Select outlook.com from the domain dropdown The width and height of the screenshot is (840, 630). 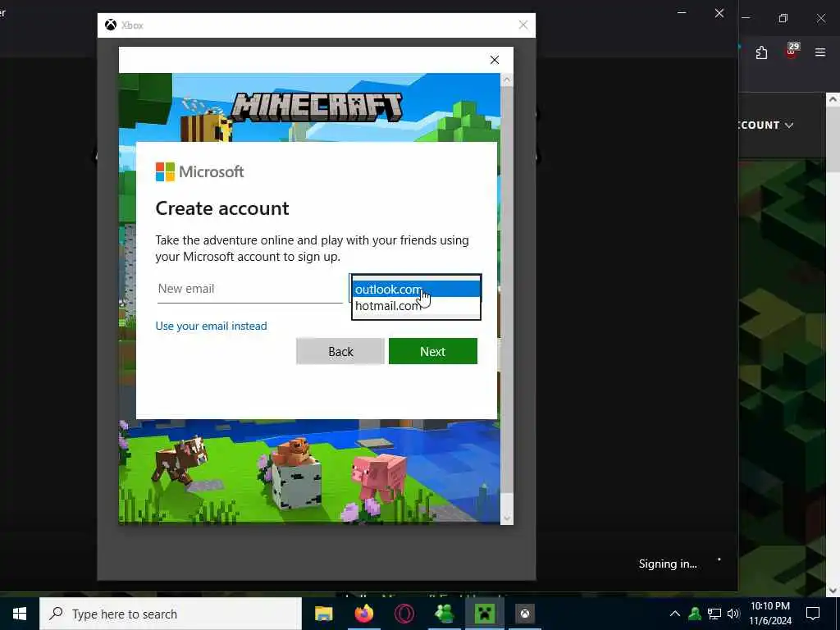coord(416,290)
